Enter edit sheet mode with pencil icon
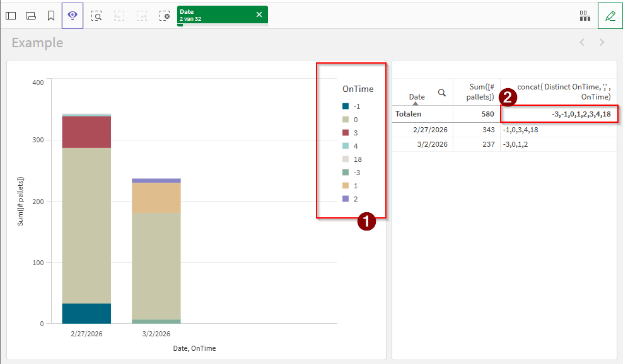This screenshot has height=364, width=623. (610, 16)
